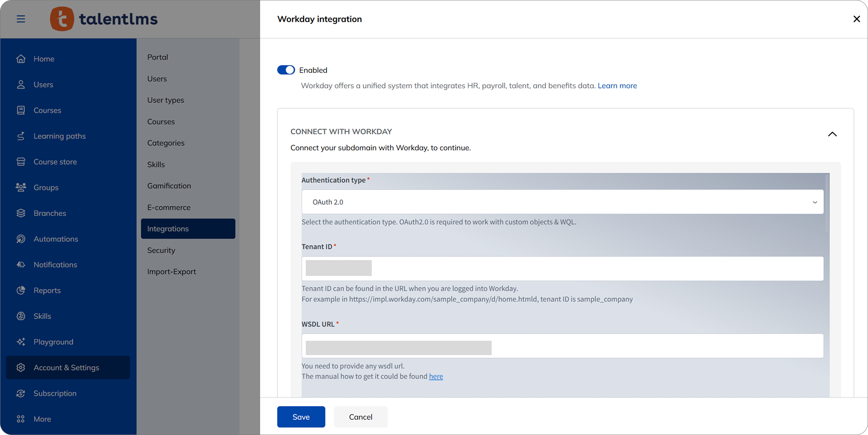Image resolution: width=868 pixels, height=435 pixels.
Task: Click the 'Workday integration' panel title
Action: tap(319, 19)
